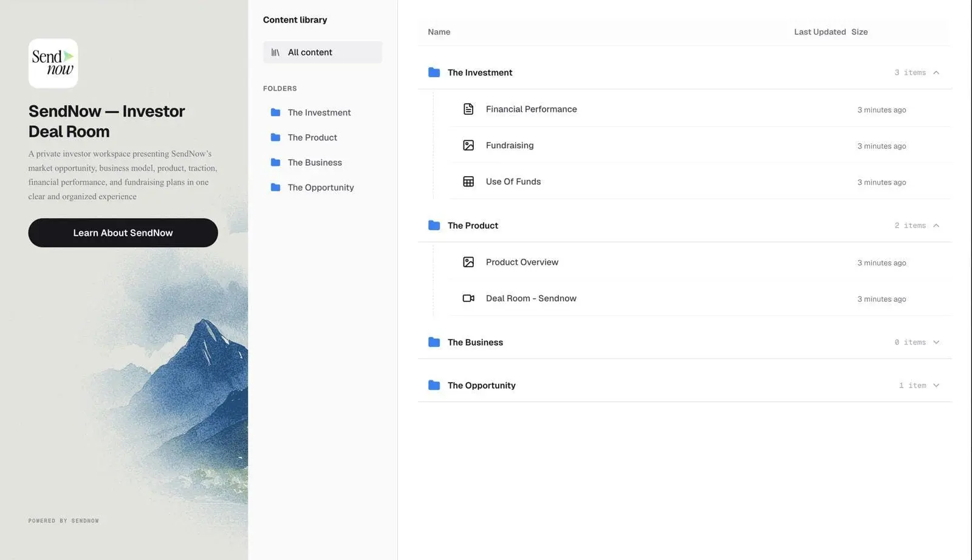The image size is (972, 560).
Task: Click The Opportunity folder name in file list
Action: 481,385
